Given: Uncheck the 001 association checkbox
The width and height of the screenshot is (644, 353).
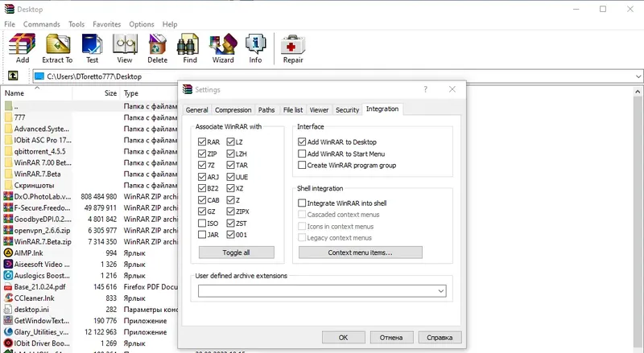Looking at the screenshot, I should click(230, 235).
